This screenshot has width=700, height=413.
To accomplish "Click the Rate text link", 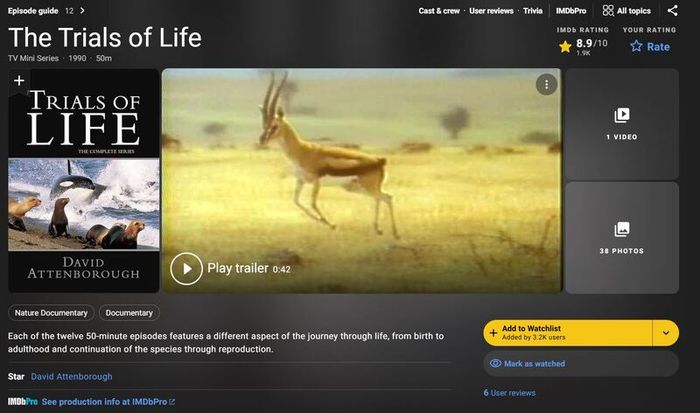I will [x=658, y=46].
